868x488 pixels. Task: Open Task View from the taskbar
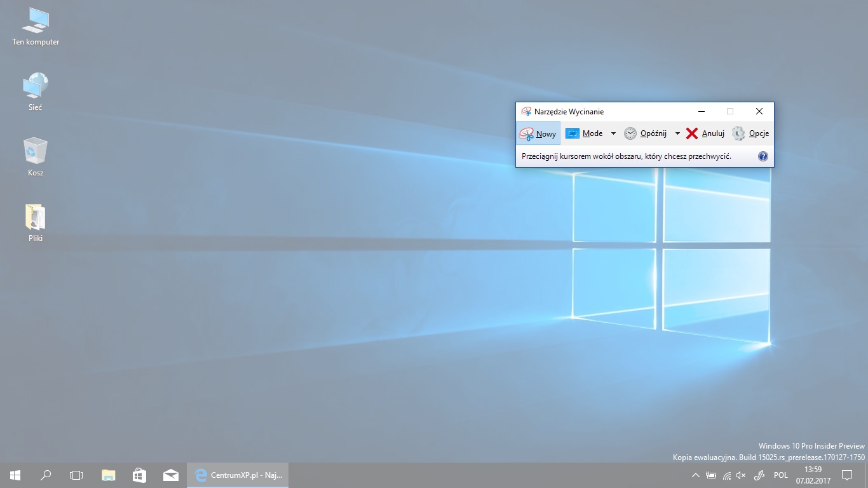[x=76, y=475]
